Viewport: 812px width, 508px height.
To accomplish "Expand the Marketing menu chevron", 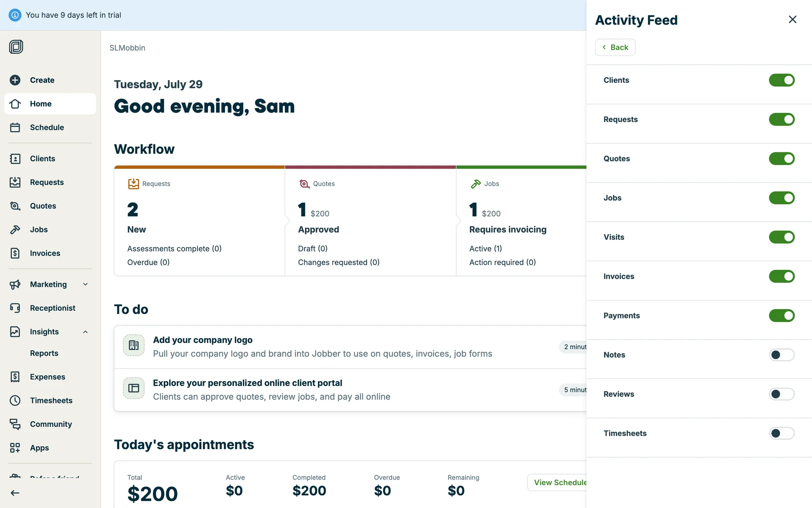I will click(85, 284).
